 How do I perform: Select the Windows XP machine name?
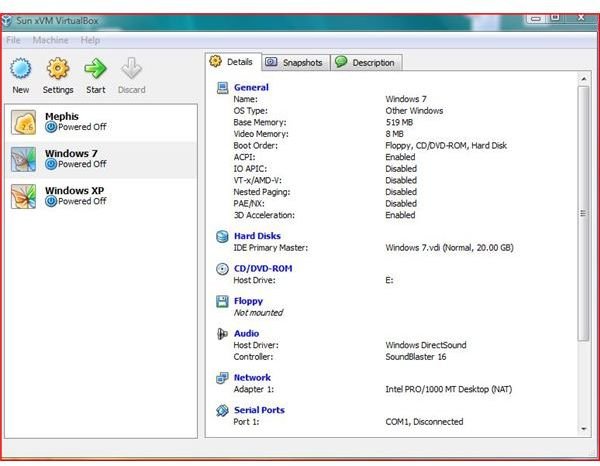pos(74,191)
